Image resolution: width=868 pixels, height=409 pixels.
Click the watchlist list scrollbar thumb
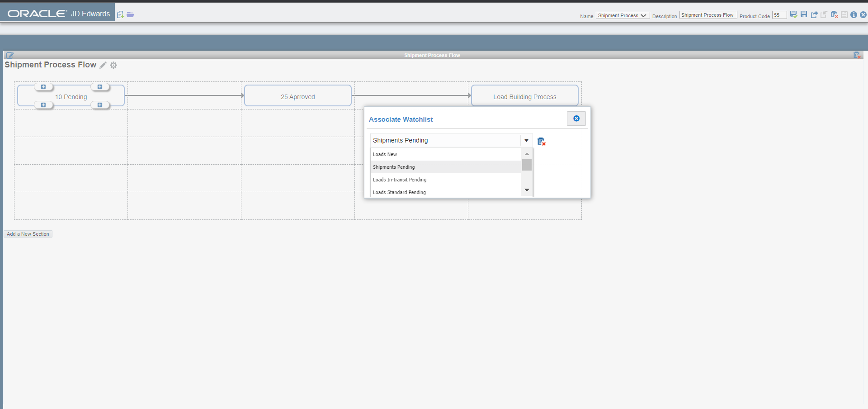tap(527, 165)
